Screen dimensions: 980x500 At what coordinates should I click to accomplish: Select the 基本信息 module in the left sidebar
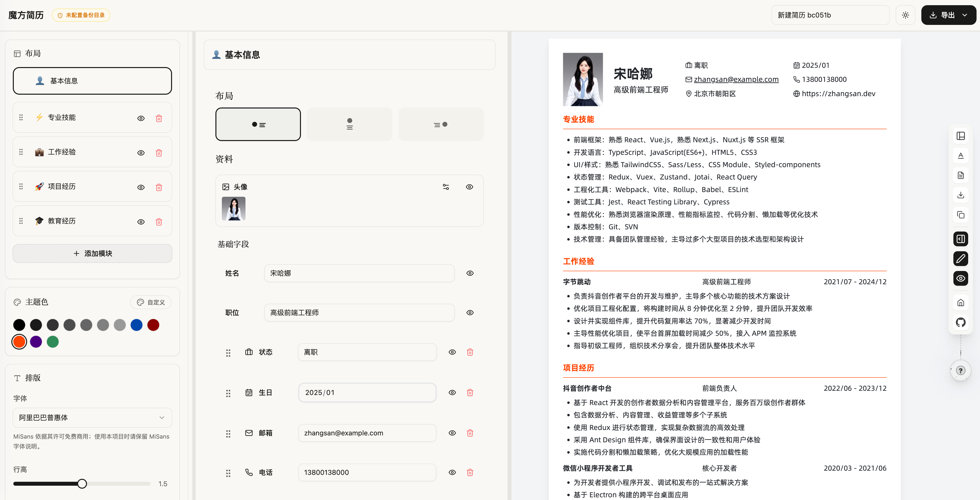(92, 81)
